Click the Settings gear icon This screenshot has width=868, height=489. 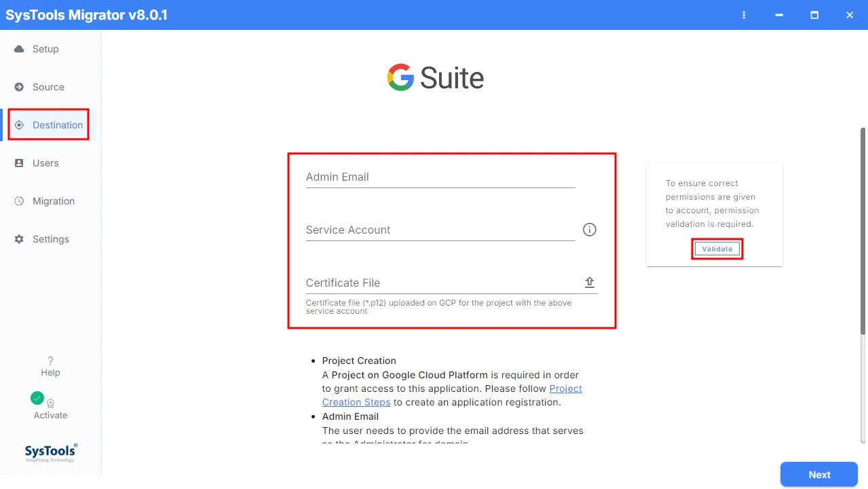click(19, 239)
